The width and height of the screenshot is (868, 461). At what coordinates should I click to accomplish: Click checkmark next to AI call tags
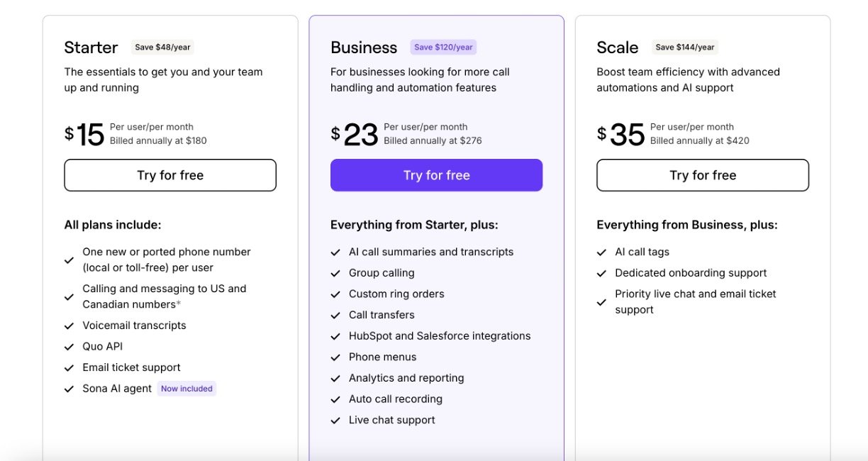click(x=601, y=252)
